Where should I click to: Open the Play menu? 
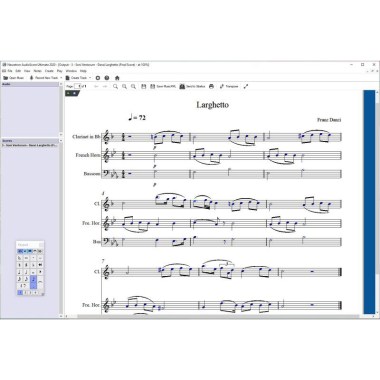[x=59, y=71]
